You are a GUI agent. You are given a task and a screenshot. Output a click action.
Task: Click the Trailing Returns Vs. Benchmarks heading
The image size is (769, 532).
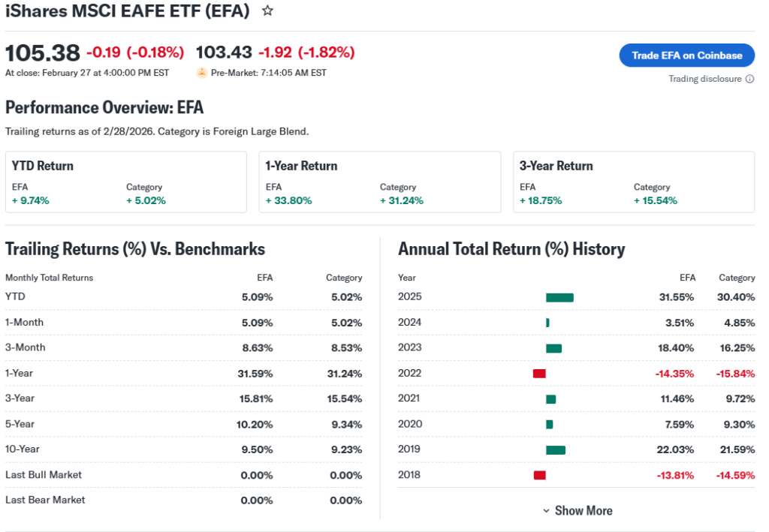pyautogui.click(x=135, y=249)
